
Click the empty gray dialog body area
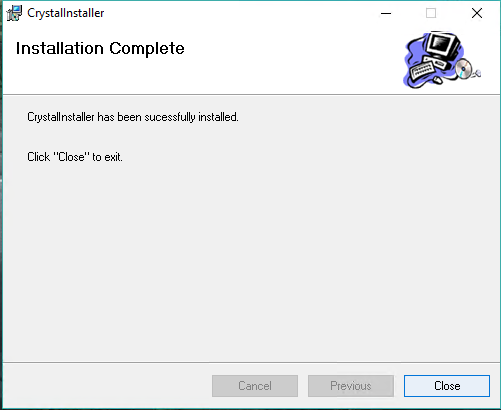pyautogui.click(x=250, y=260)
